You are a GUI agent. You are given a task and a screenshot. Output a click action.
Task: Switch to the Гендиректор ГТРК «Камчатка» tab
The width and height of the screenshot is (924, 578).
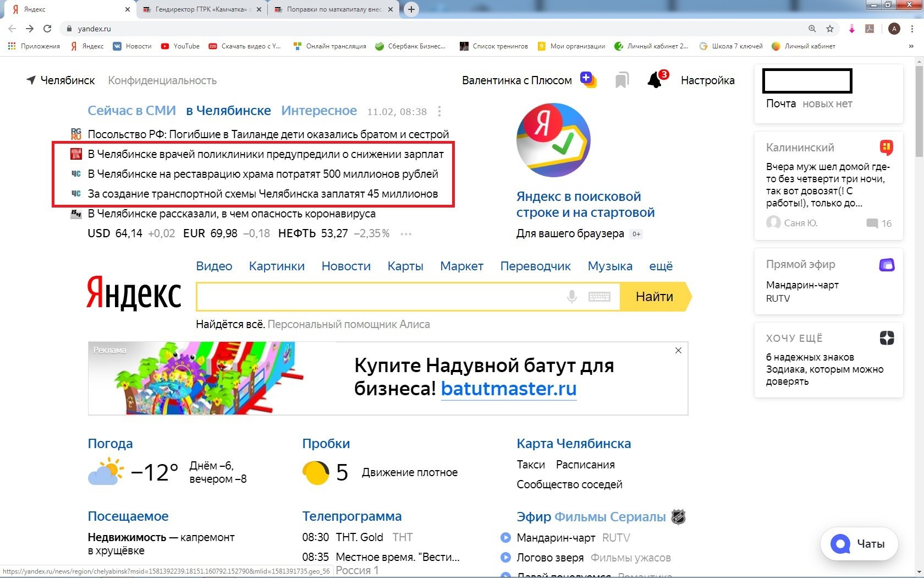(x=202, y=9)
